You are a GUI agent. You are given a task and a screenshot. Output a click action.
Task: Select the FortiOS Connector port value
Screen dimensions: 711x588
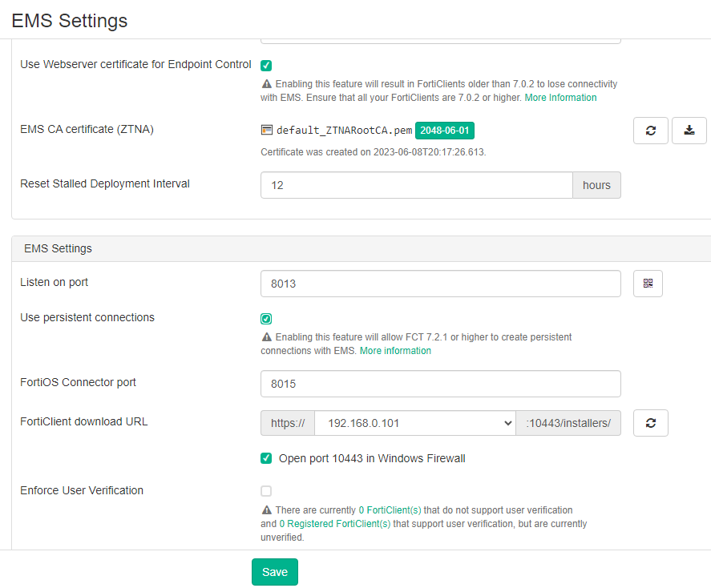tap(440, 384)
